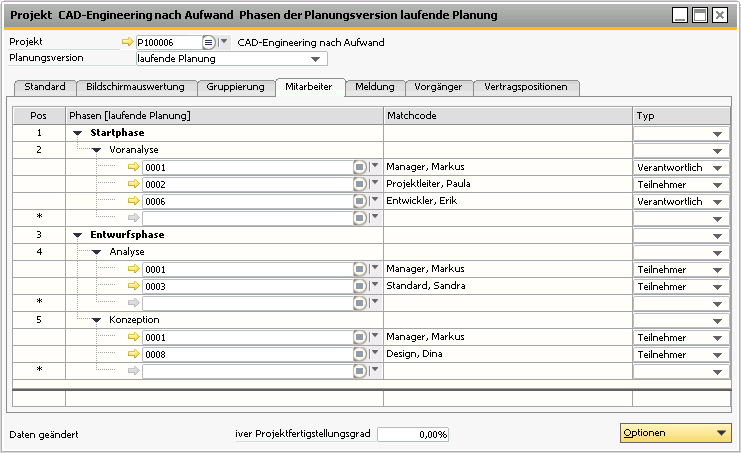Click the Projektfertigstellungsgrad percentage field
741x453 pixels.
click(x=413, y=435)
